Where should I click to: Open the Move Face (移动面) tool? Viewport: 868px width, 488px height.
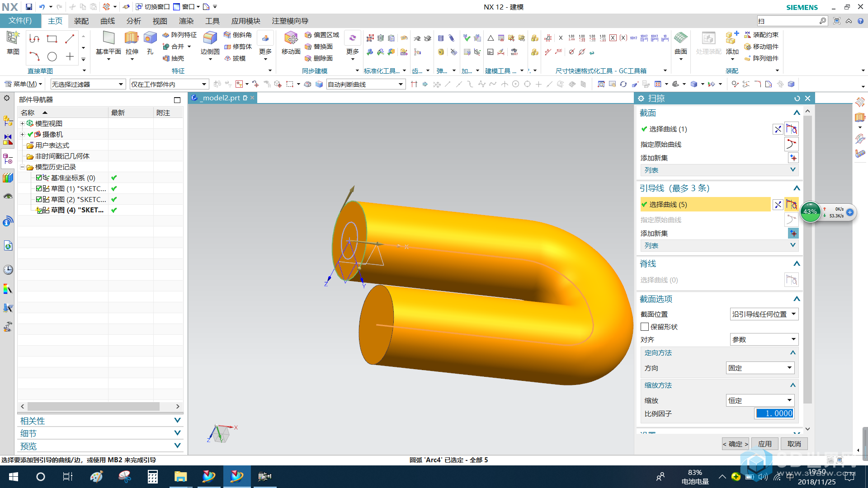click(291, 42)
